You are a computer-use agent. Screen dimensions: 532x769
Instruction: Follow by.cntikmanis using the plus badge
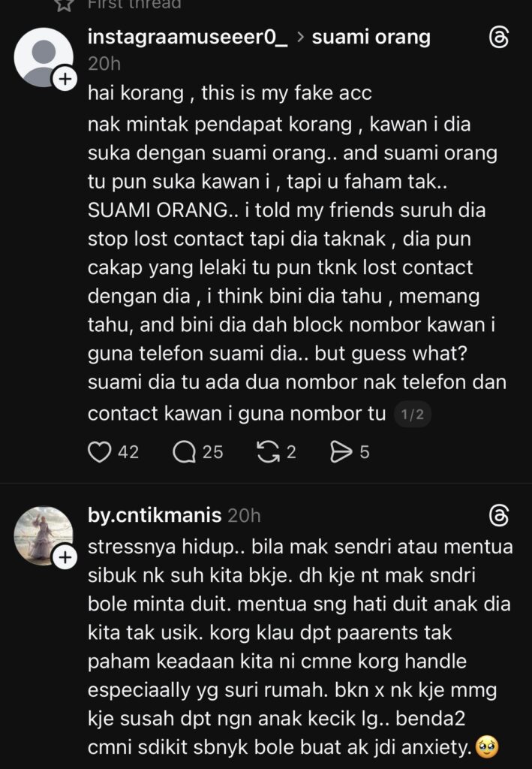(x=65, y=558)
